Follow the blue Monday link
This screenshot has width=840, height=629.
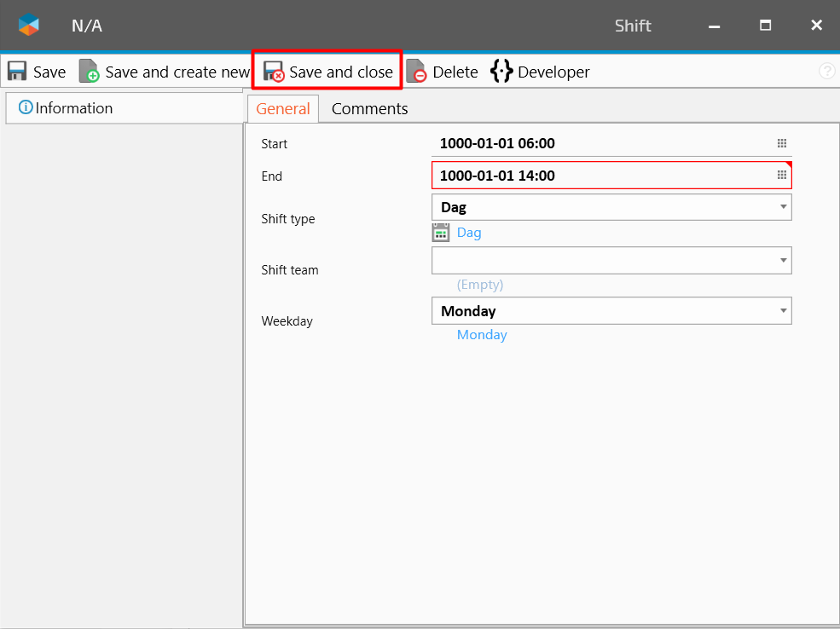482,335
